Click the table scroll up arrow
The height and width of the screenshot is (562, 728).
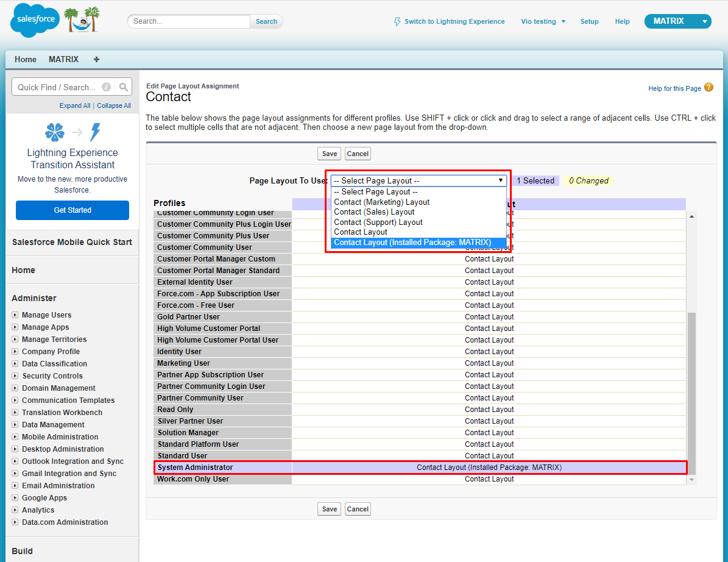point(692,216)
